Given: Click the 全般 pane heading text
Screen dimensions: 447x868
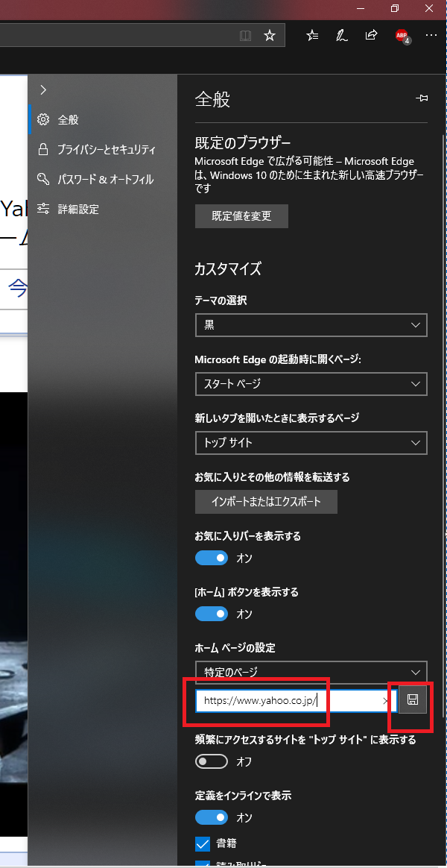Looking at the screenshot, I should [x=212, y=100].
